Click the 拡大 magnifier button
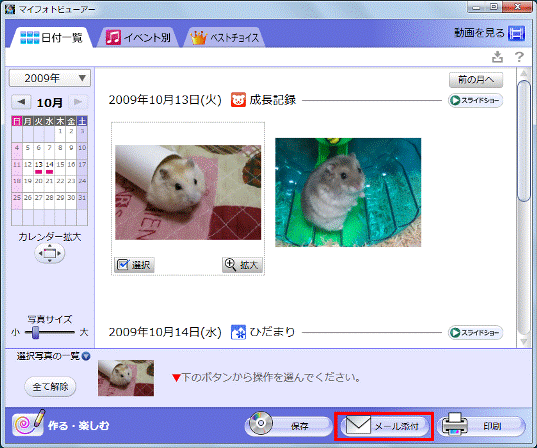The image size is (537, 448). coord(242,265)
